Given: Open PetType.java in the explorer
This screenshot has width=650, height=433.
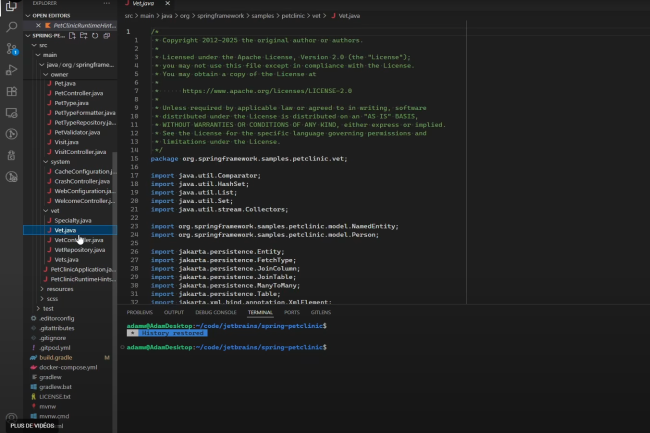Looking at the screenshot, I should pos(71,103).
